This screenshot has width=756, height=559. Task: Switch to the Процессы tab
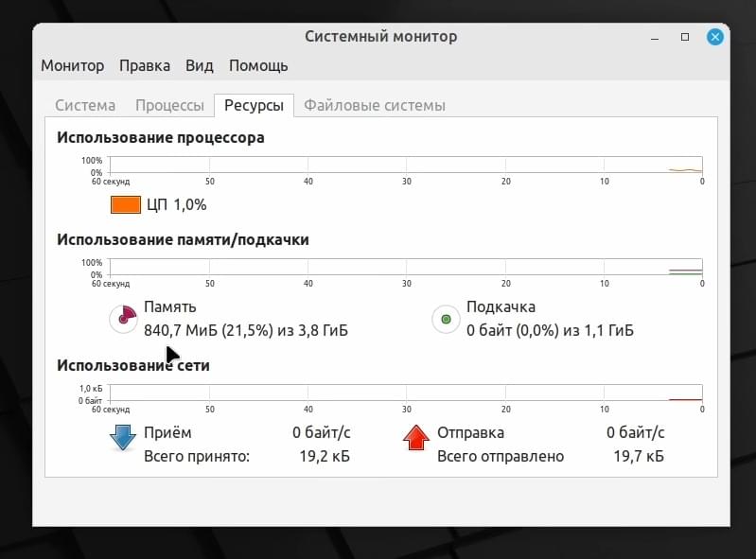[169, 106]
